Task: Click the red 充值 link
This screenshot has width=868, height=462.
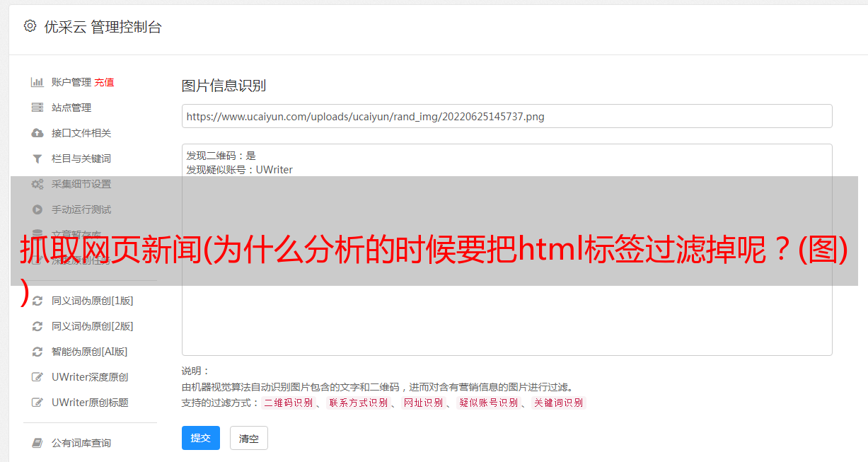Action: pyautogui.click(x=104, y=82)
